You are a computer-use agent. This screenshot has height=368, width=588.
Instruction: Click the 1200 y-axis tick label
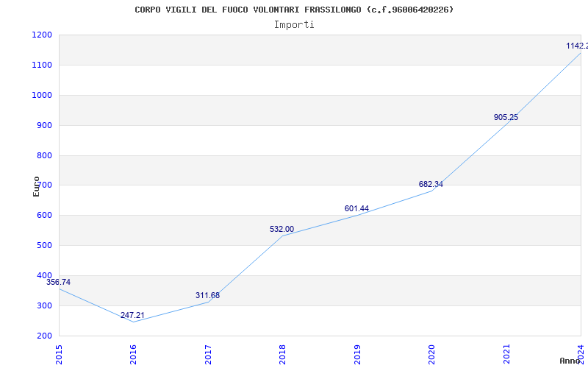pyautogui.click(x=42, y=35)
